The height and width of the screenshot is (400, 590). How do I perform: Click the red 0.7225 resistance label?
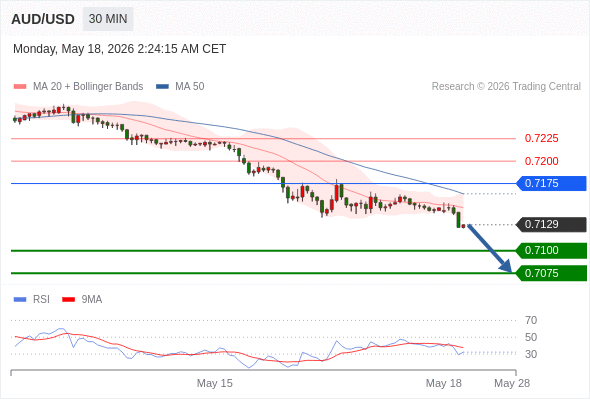coord(541,138)
